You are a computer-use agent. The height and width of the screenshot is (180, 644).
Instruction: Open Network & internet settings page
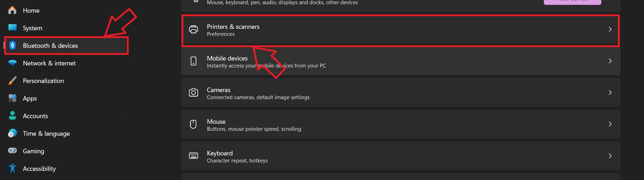point(49,63)
